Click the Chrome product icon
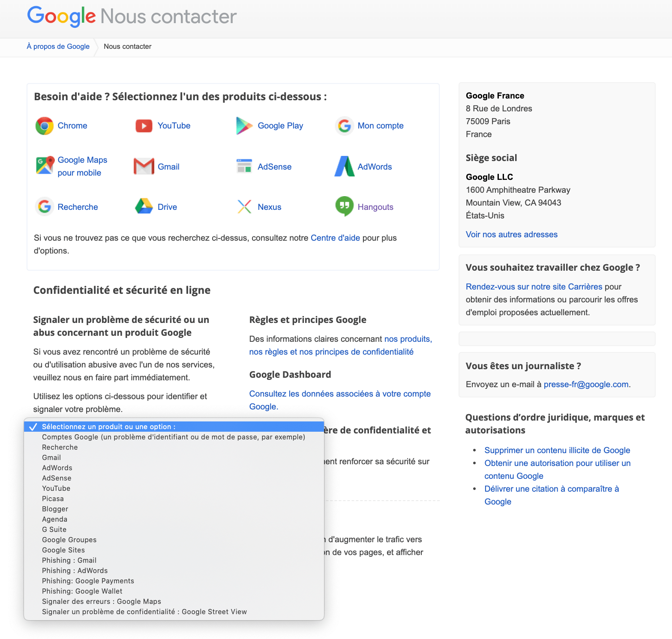The image size is (672, 639). tap(45, 126)
